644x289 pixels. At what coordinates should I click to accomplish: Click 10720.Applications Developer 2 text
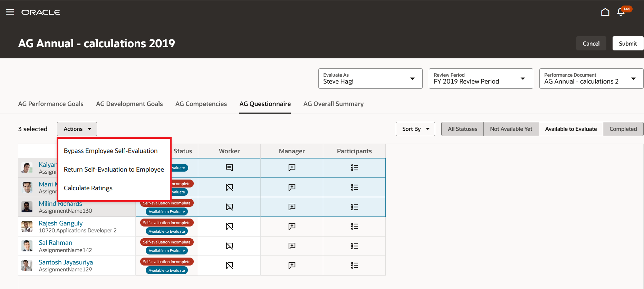tap(78, 231)
